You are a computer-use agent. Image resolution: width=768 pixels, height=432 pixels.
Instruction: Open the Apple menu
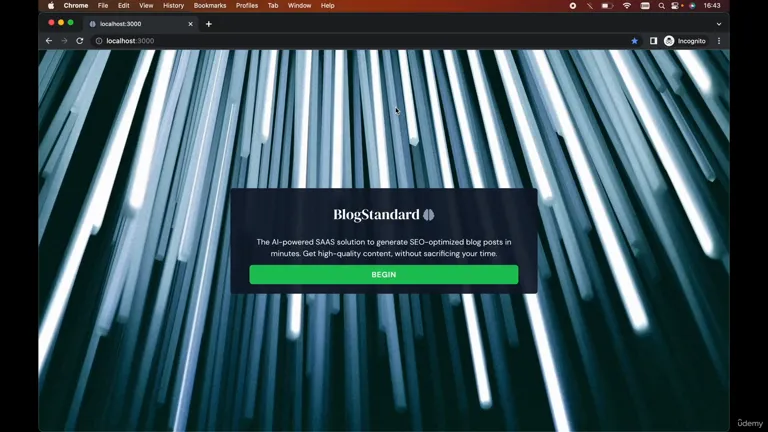[x=51, y=6]
